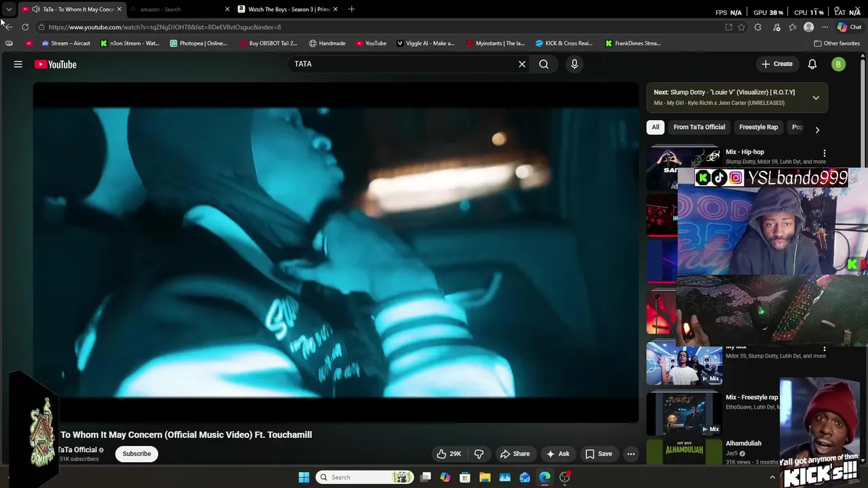
Task: Show hidden system tray icons
Action: tap(772, 477)
